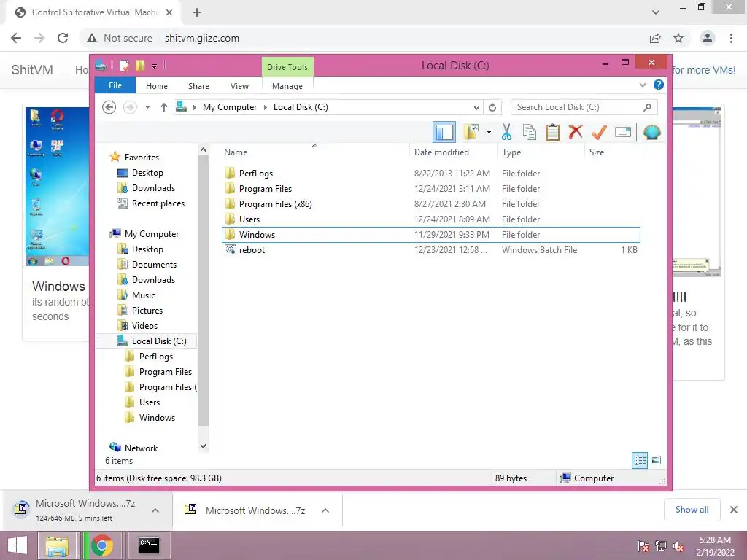Sort by the Name column header
Viewport: 747px width, 560px height.
coord(315,152)
